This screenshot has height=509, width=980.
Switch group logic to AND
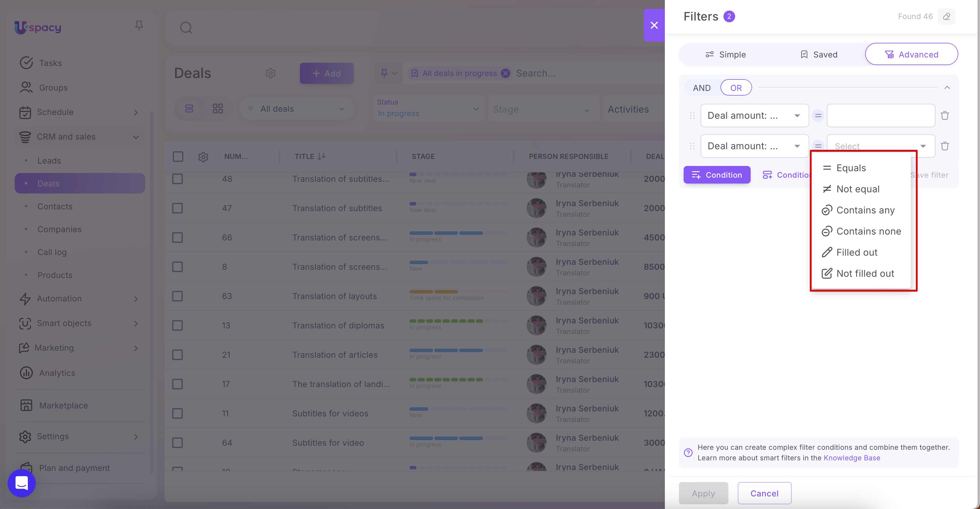tap(701, 88)
